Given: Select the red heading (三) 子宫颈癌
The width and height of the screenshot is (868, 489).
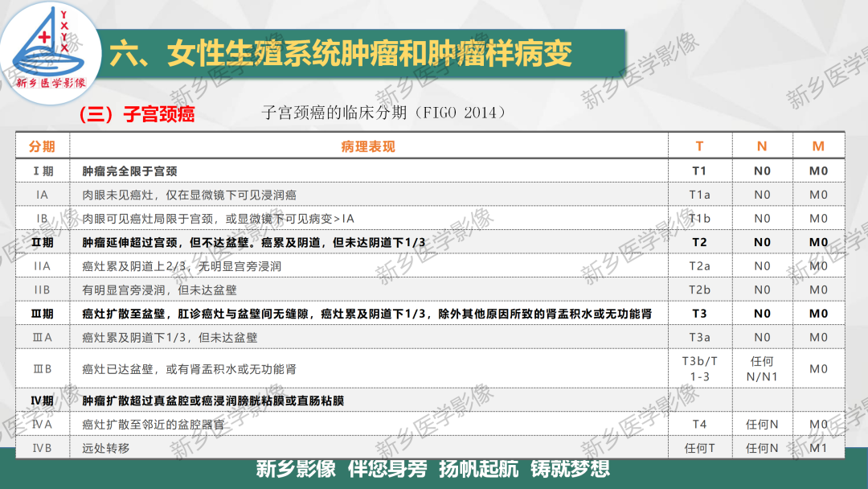Looking at the screenshot, I should pos(137,114).
